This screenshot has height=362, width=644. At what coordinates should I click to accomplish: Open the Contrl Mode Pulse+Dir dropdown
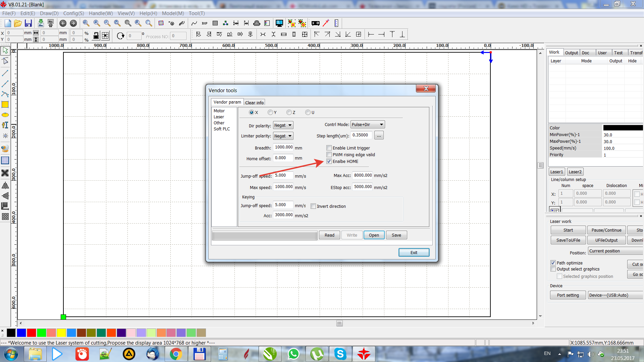coord(367,125)
